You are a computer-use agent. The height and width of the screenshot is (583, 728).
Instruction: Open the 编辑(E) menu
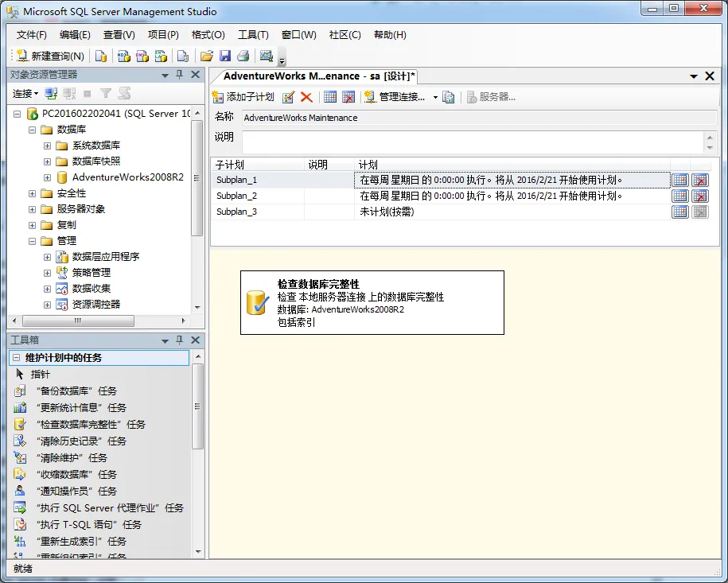point(75,35)
